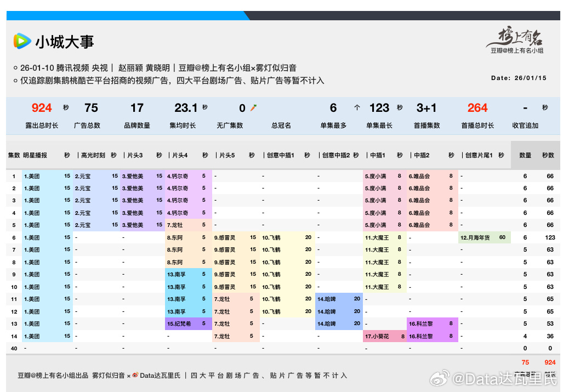This screenshot has height=392, width=563.
Task: Click the up arrow next to 单集最多 value
Action: tap(357, 108)
